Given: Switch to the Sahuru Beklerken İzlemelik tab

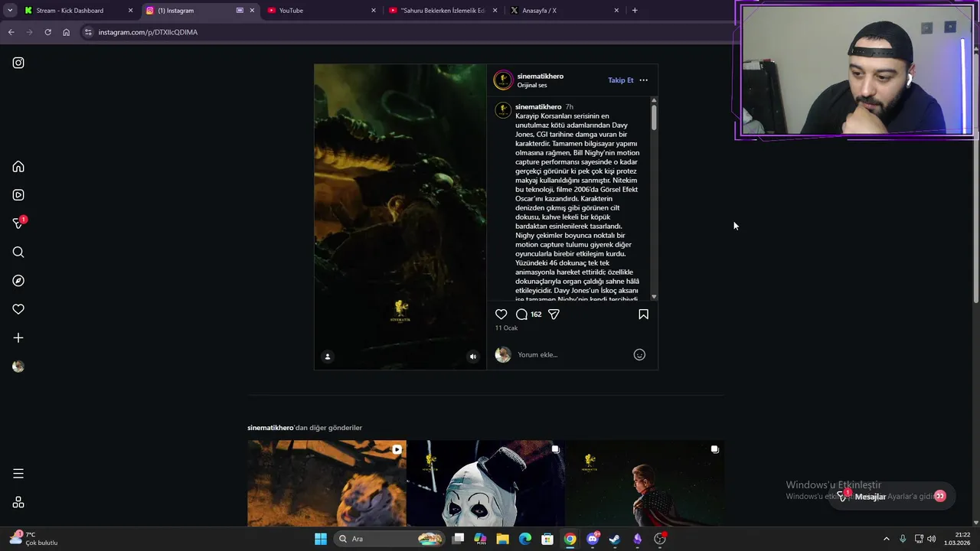Looking at the screenshot, I should click(442, 11).
